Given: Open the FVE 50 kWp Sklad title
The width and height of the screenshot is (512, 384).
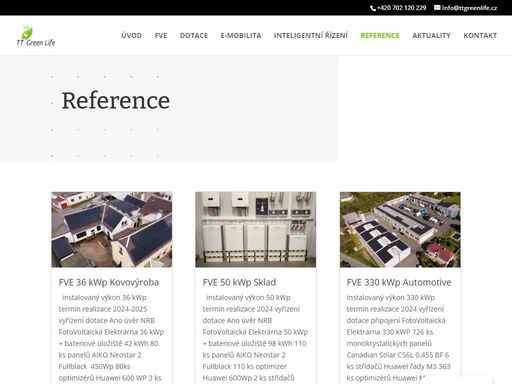Looking at the screenshot, I should click(x=239, y=282).
